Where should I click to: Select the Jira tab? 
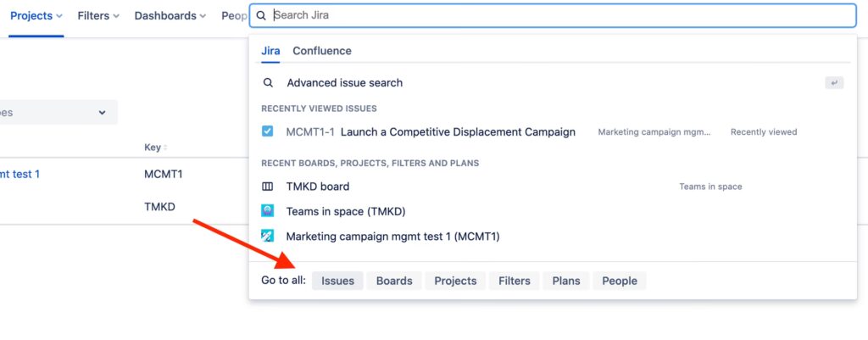point(270,51)
